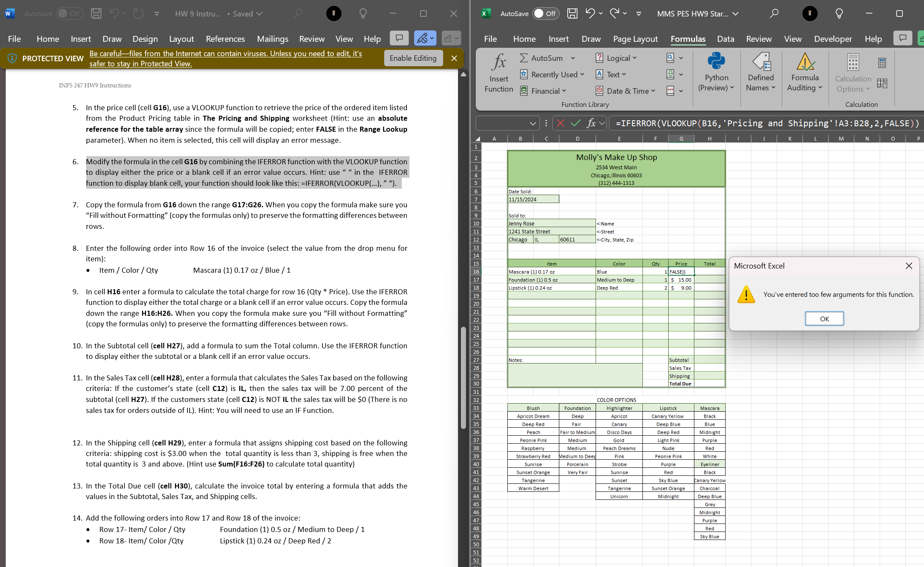Screen dimensions: 924x567
Task: Click the Enable Editing button
Action: tap(412, 58)
